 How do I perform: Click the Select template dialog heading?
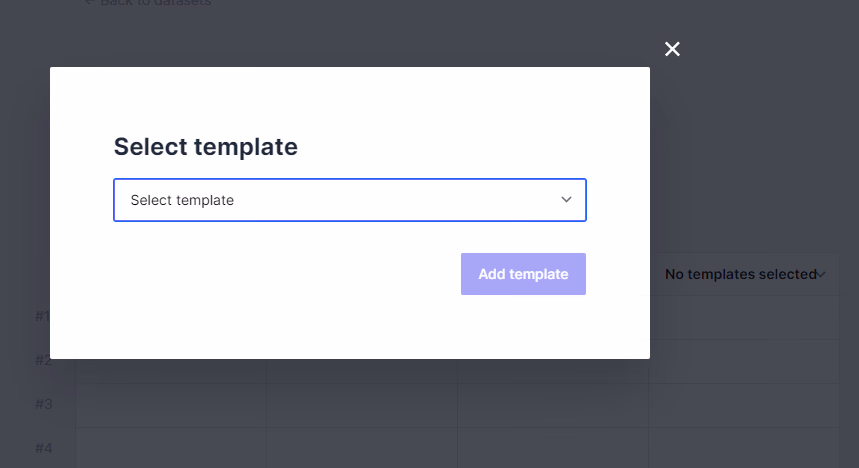(x=206, y=147)
